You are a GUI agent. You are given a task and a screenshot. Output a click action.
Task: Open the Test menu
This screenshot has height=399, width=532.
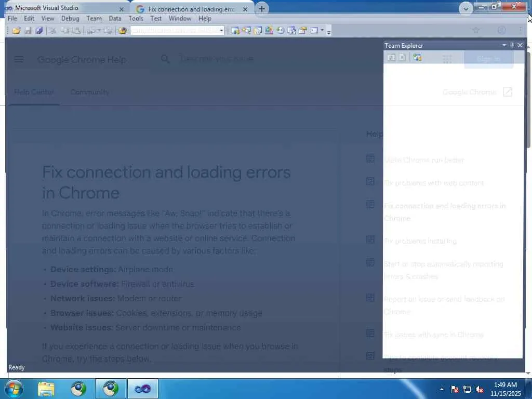coord(156,18)
